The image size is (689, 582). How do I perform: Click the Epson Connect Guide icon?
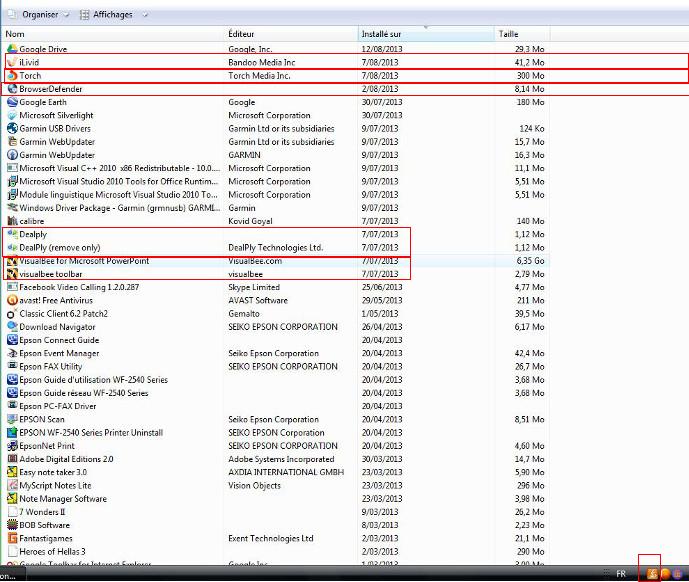pyautogui.click(x=12, y=340)
